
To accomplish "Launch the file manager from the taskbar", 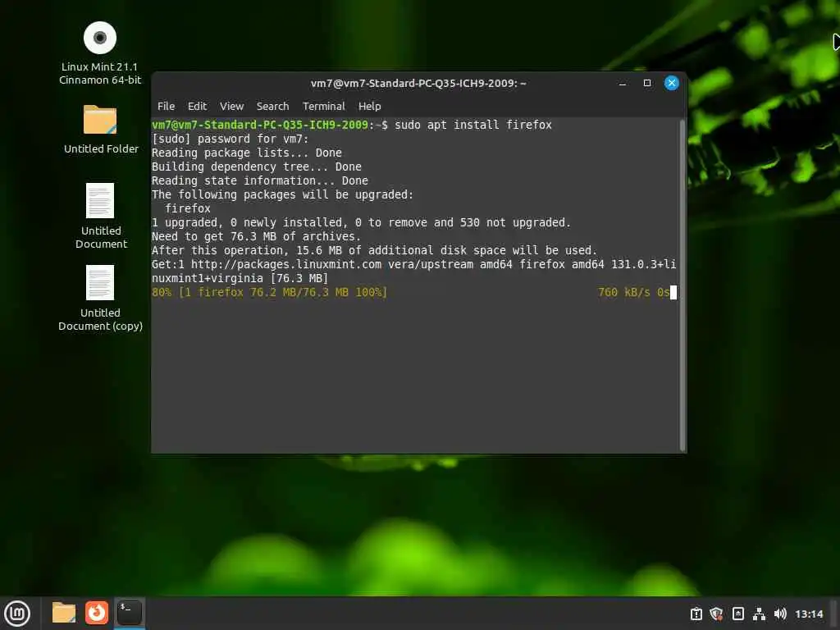I will 64,612.
